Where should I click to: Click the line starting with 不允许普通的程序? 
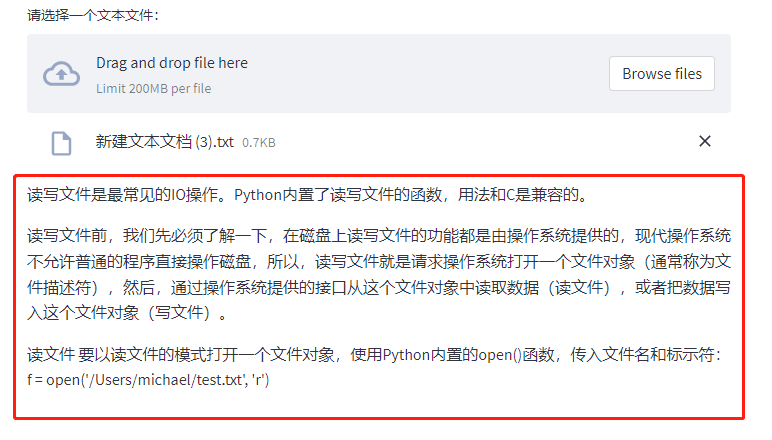point(379,261)
